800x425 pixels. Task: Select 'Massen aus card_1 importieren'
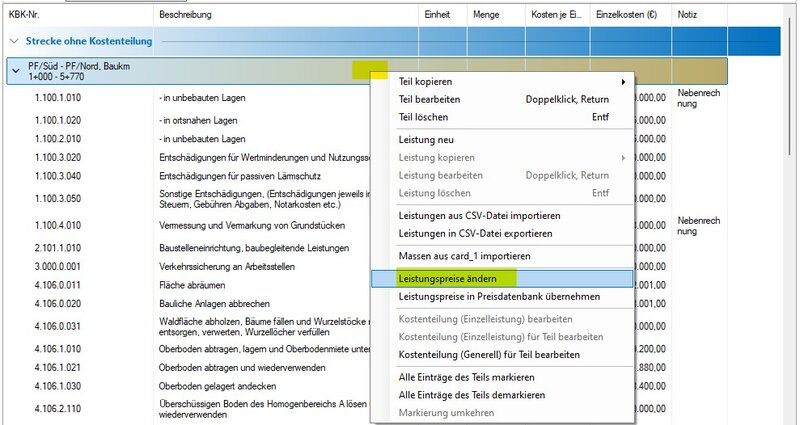(x=464, y=255)
